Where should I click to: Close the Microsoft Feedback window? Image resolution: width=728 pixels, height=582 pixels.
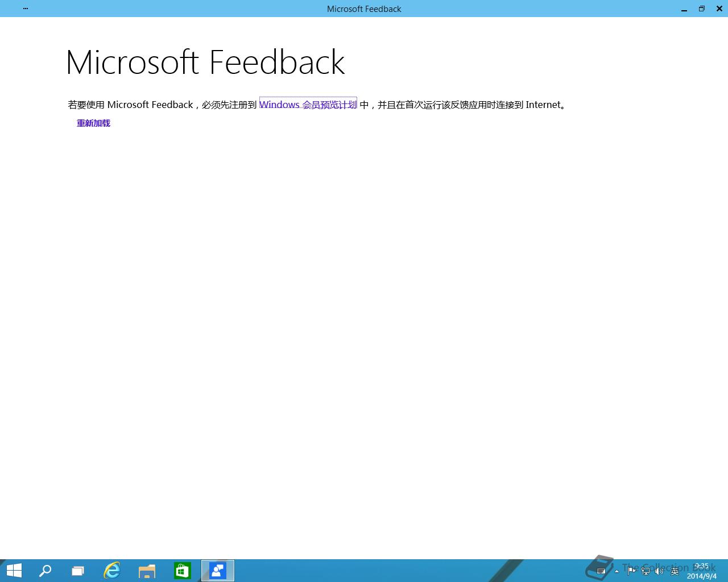point(719,9)
